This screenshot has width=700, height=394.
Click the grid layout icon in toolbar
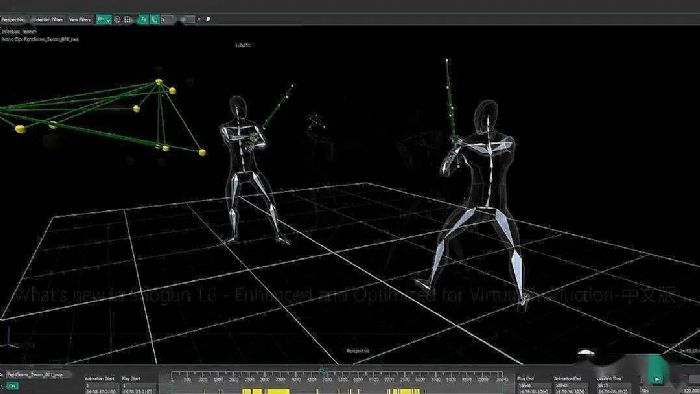click(x=128, y=20)
